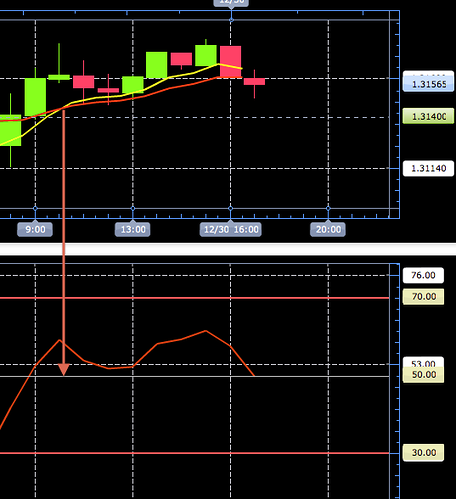
Task: Click the 13:00 time axis label
Action: pyautogui.click(x=133, y=230)
